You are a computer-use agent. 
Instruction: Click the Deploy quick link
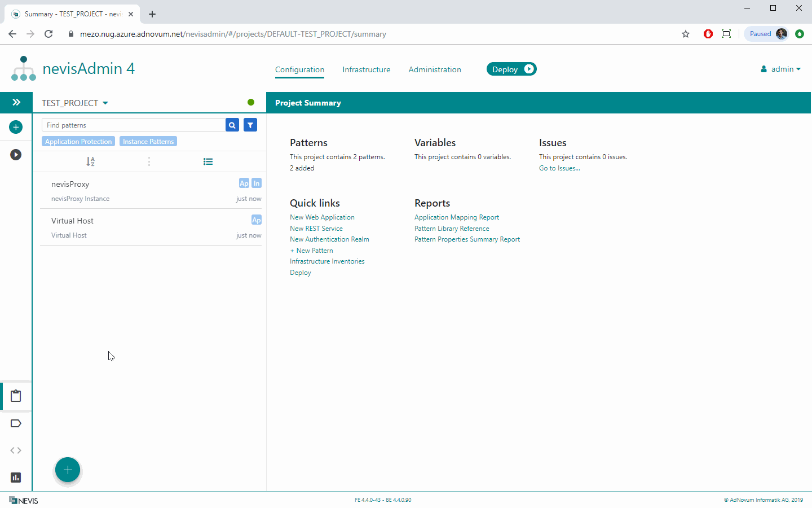pyautogui.click(x=301, y=273)
